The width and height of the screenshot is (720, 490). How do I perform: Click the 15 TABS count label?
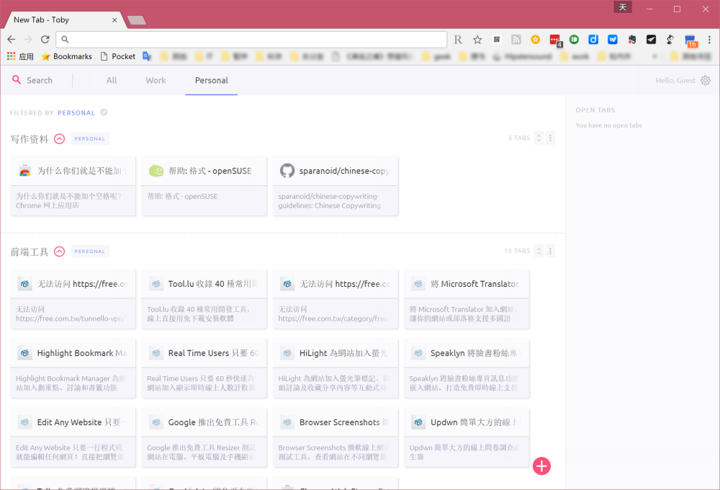[x=517, y=251]
